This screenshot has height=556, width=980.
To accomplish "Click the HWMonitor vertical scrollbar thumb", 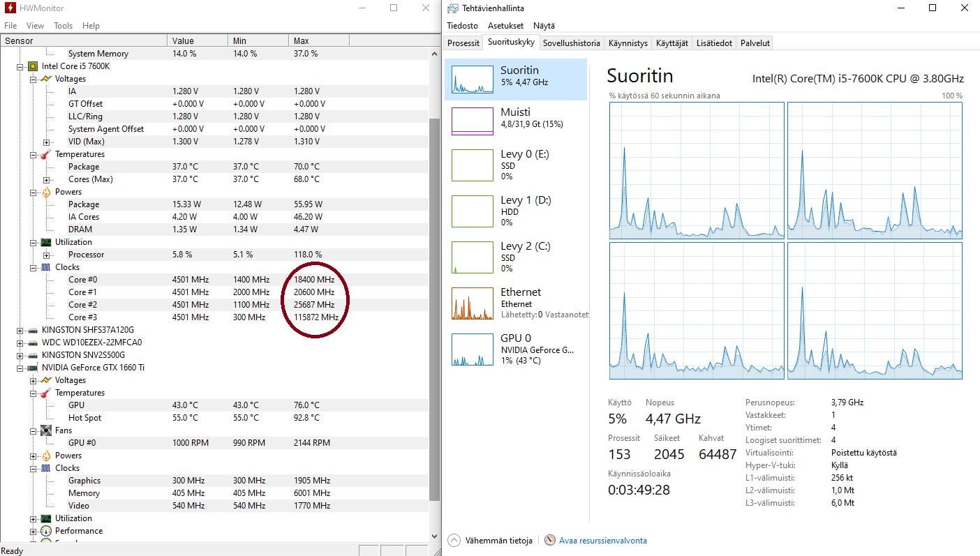I will [x=434, y=309].
